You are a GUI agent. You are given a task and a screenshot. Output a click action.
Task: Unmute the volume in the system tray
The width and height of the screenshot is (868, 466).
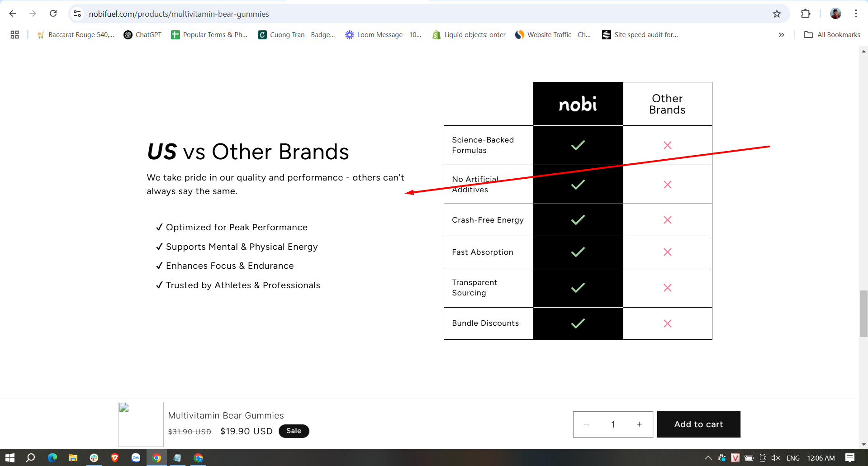776,458
